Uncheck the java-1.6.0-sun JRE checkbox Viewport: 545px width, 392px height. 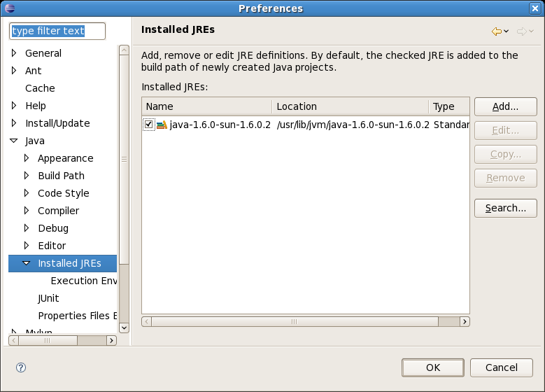click(148, 125)
